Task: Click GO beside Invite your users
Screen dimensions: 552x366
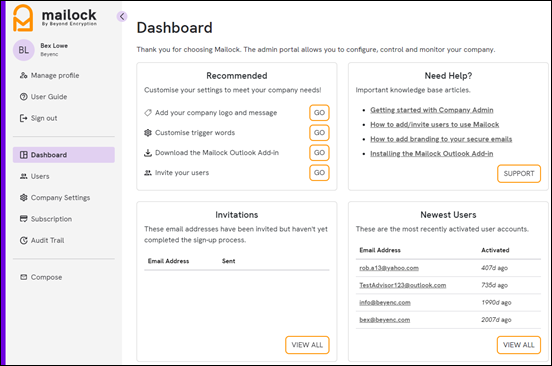Action: click(319, 173)
